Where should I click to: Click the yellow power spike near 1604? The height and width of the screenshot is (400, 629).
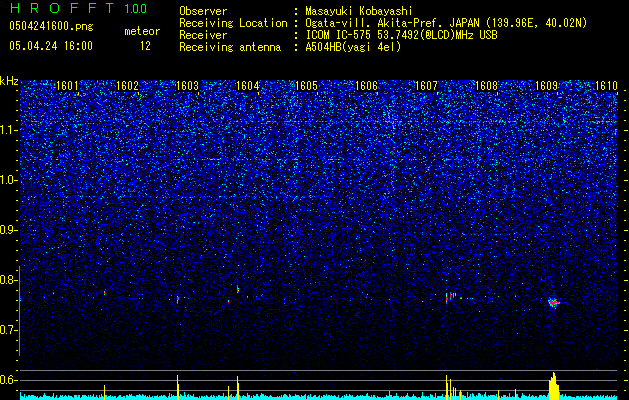237,388
